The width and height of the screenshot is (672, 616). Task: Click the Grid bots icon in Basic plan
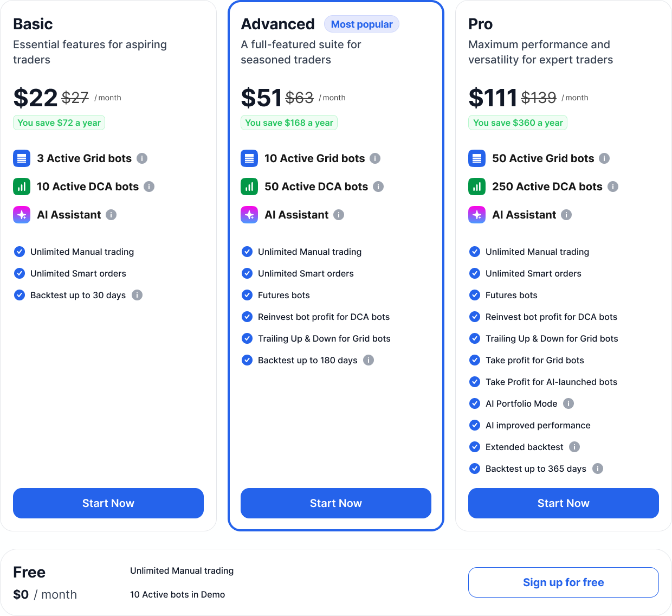coord(21,158)
